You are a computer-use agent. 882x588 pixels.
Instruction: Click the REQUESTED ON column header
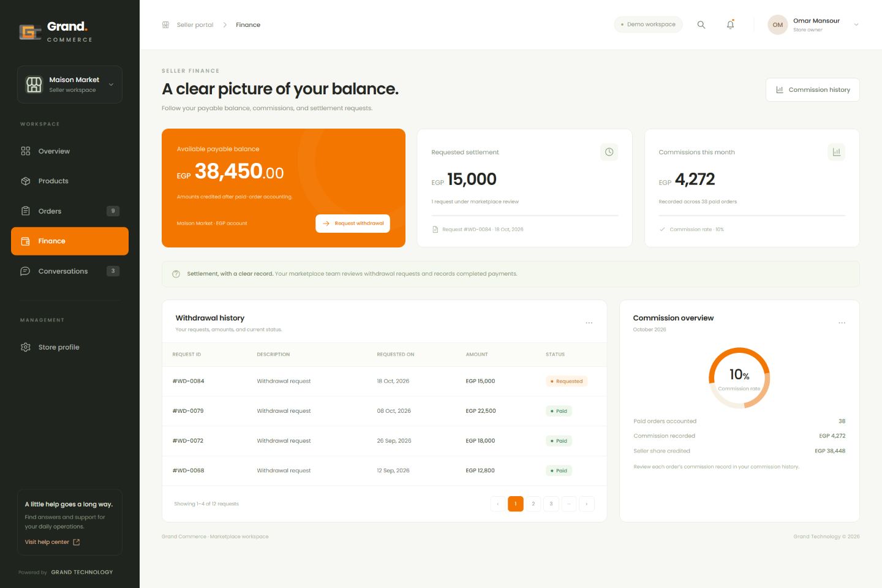click(x=396, y=355)
